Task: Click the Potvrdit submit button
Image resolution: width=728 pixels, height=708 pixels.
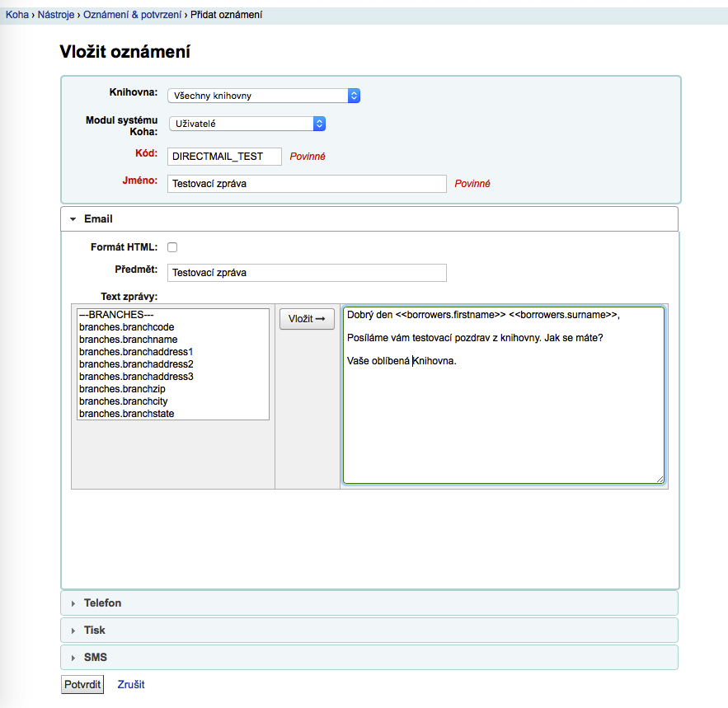Action: coord(82,684)
